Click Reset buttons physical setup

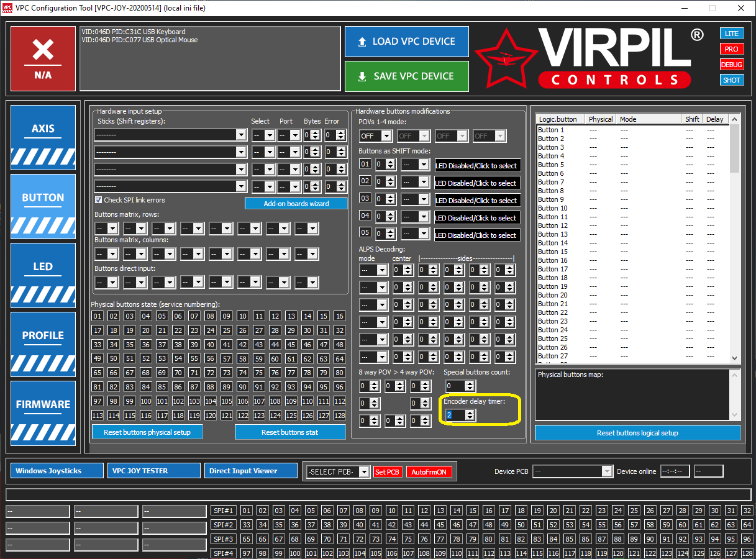147,432
